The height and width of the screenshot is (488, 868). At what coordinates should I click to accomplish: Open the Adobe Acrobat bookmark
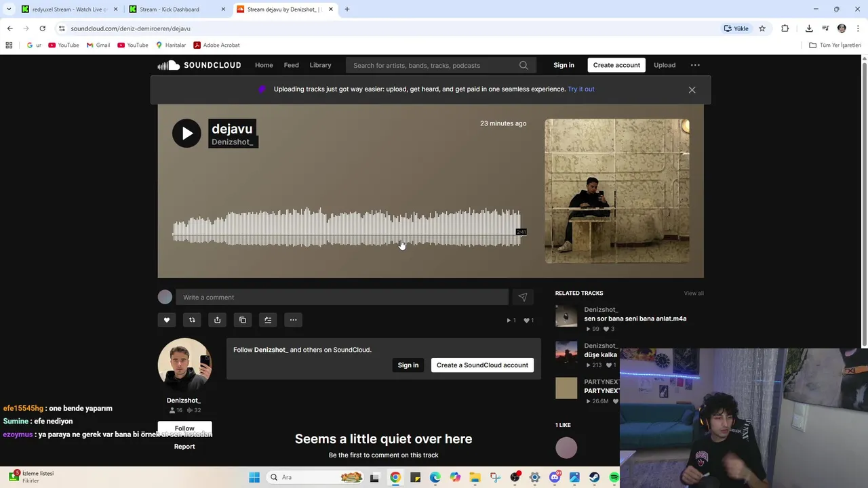[217, 45]
